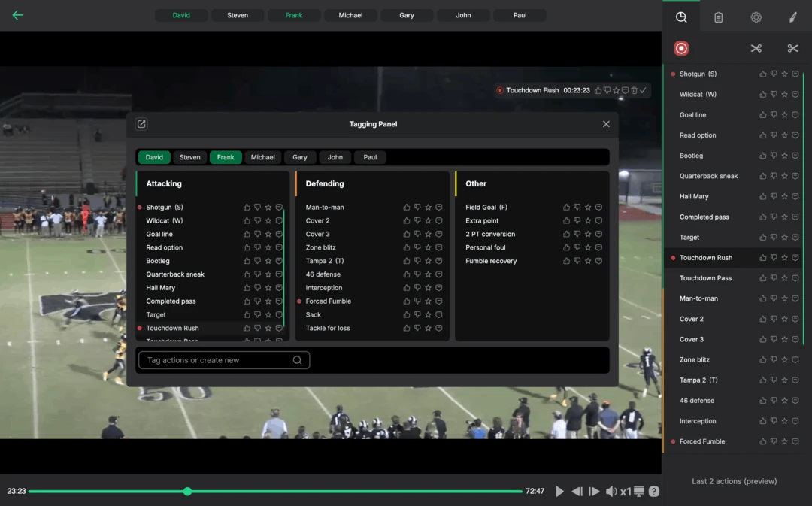Select Paul in the top player bar
The image size is (812, 506).
tap(520, 15)
